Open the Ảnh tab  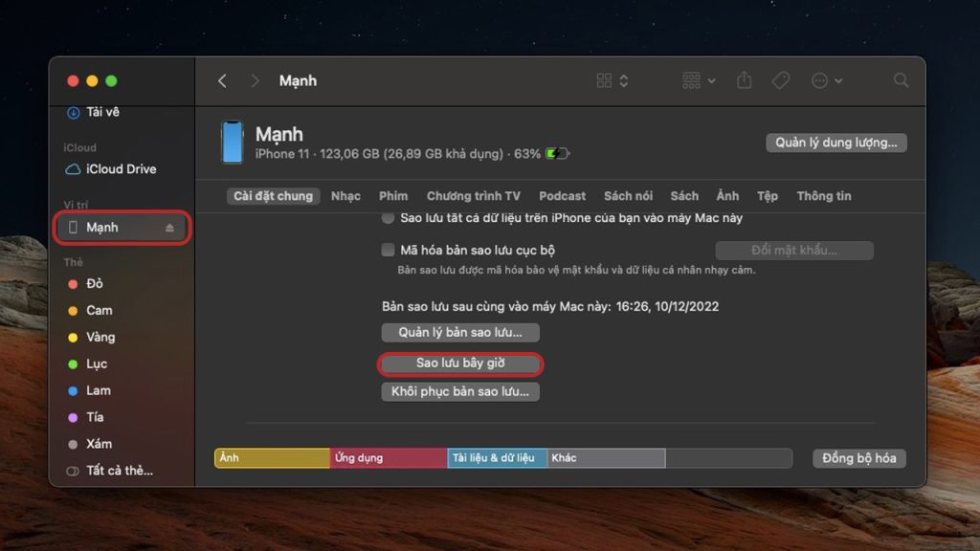727,196
